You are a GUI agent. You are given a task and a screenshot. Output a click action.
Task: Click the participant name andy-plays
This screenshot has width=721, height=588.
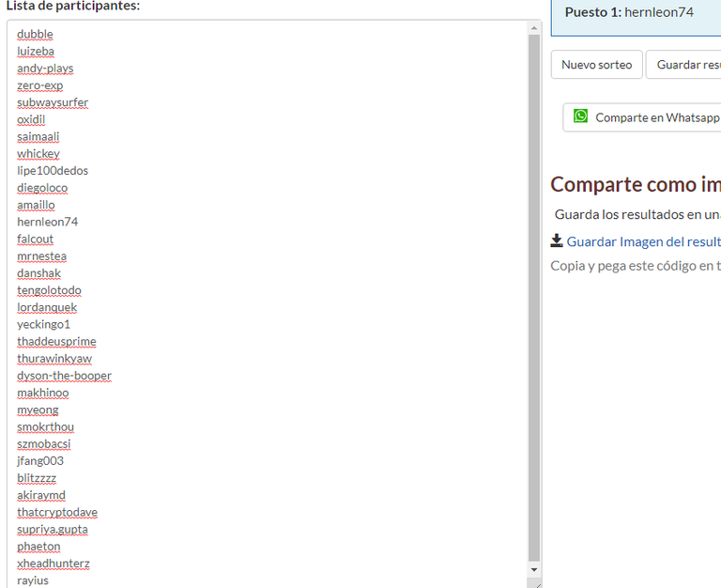click(45, 68)
